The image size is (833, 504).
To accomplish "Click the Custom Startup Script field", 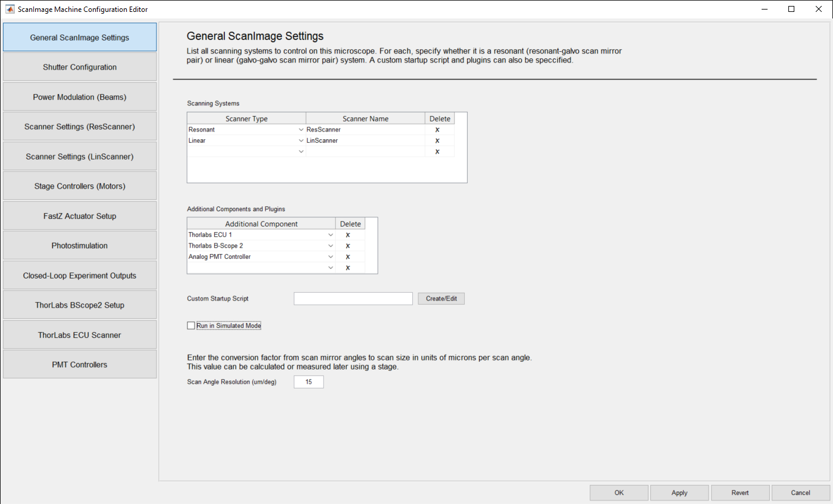I will point(353,298).
